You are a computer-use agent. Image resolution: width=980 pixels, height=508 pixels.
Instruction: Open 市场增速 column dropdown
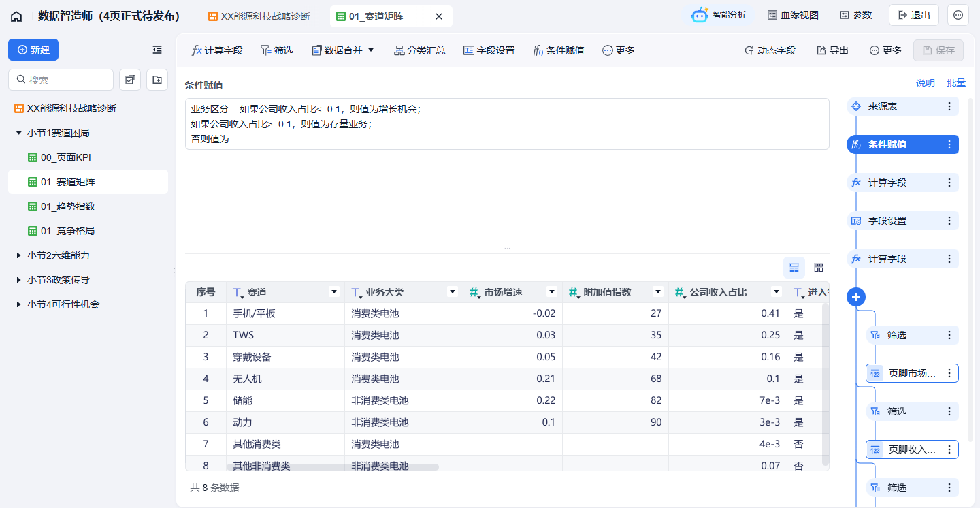point(552,292)
